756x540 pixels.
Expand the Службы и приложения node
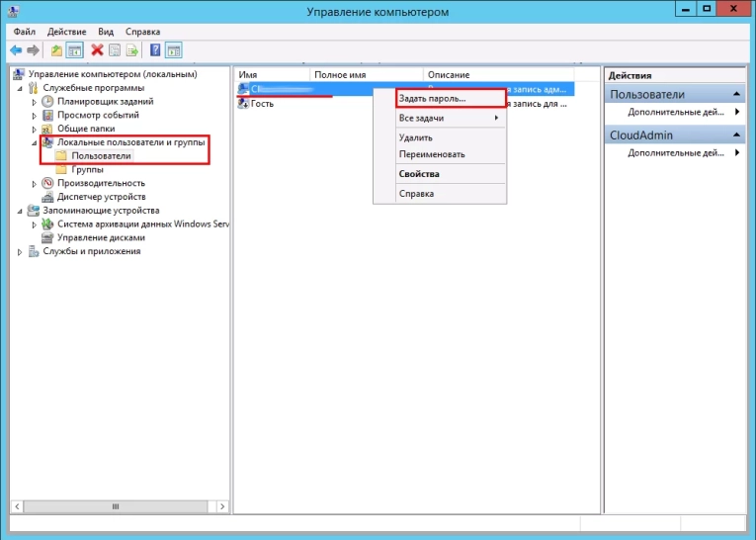21,252
